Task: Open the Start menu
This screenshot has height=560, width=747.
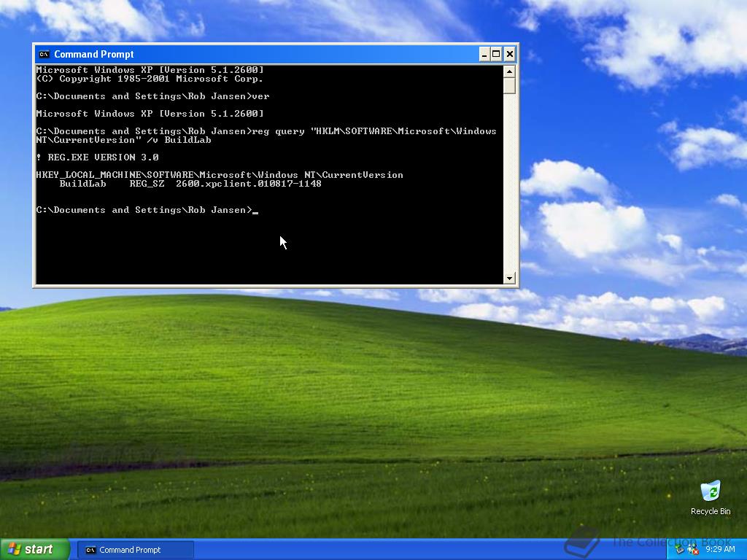Action: [x=35, y=550]
